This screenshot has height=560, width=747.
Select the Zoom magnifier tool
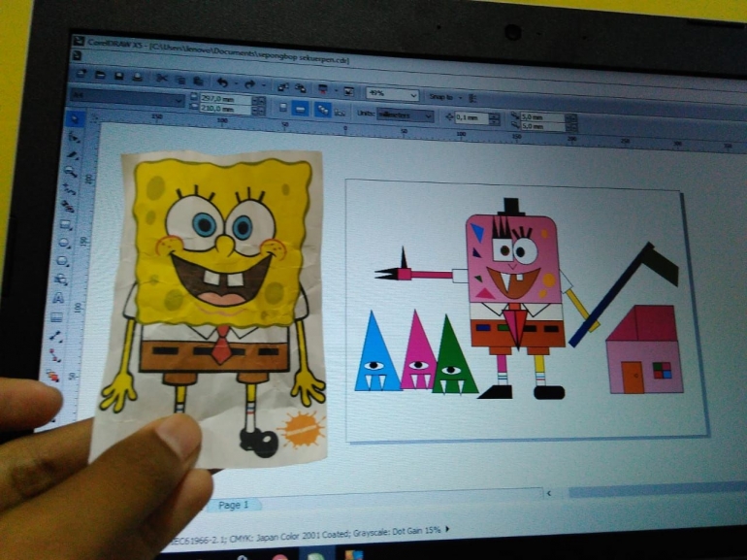pos(71,171)
